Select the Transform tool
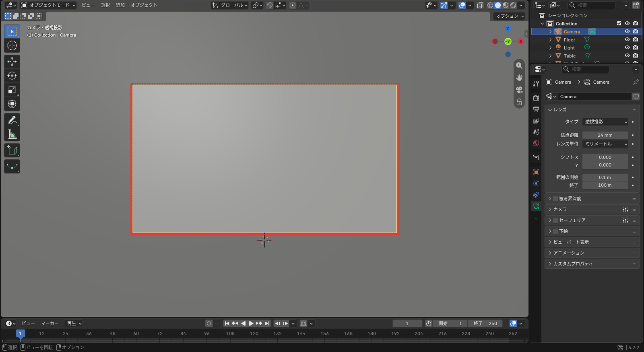 (12, 104)
